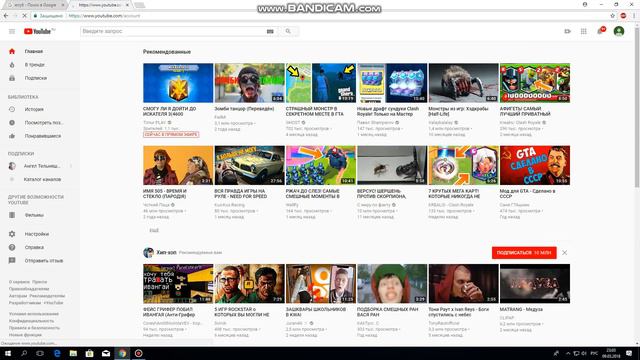This screenshot has height=360, width=640.
Task: Click the Bandicam recorder taskbar icon
Action: pyautogui.click(x=139, y=353)
